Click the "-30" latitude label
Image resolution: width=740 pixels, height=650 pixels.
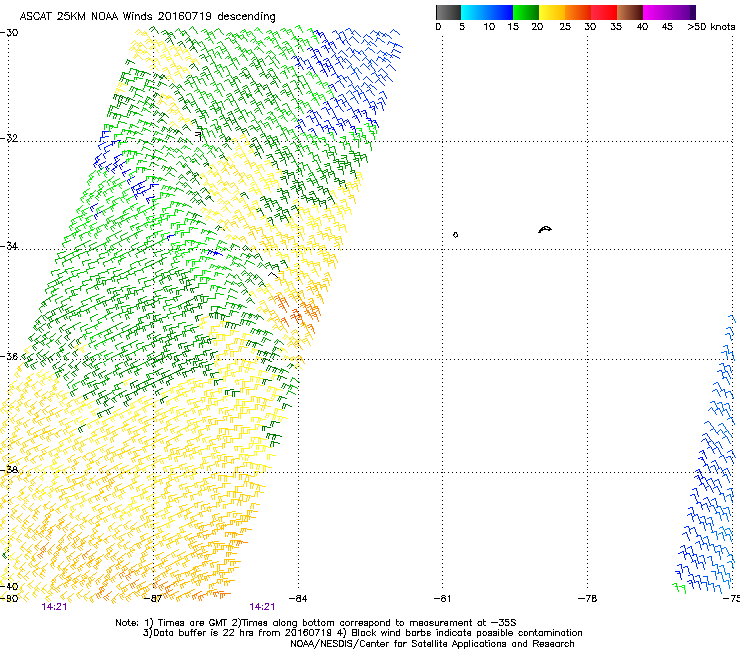coord(9,33)
